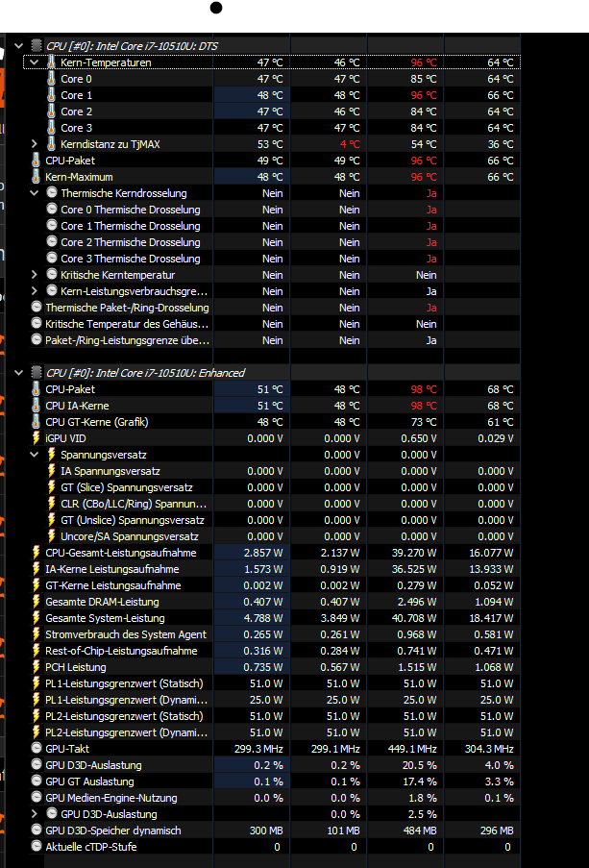Image resolution: width=589 pixels, height=868 pixels.
Task: Click the 39.270 W CPU-Gesamt maximum value
Action: pyautogui.click(x=413, y=553)
